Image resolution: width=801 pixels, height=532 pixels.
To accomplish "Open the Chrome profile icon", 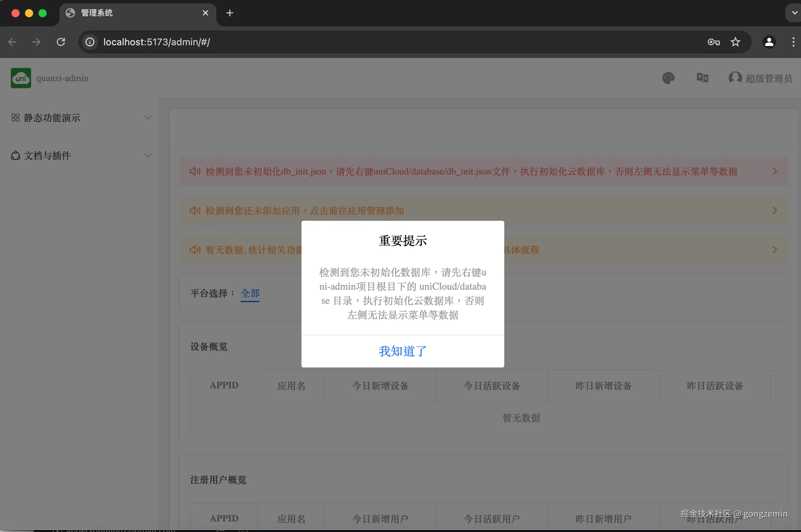I will (769, 42).
